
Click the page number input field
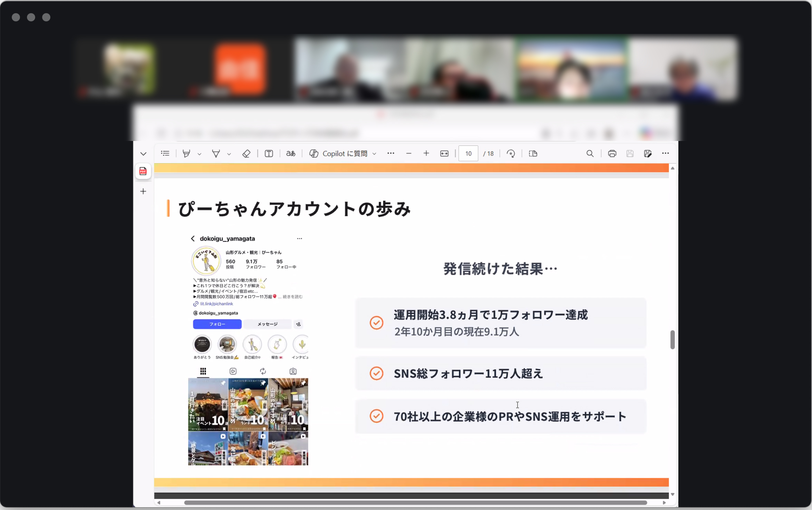point(468,153)
